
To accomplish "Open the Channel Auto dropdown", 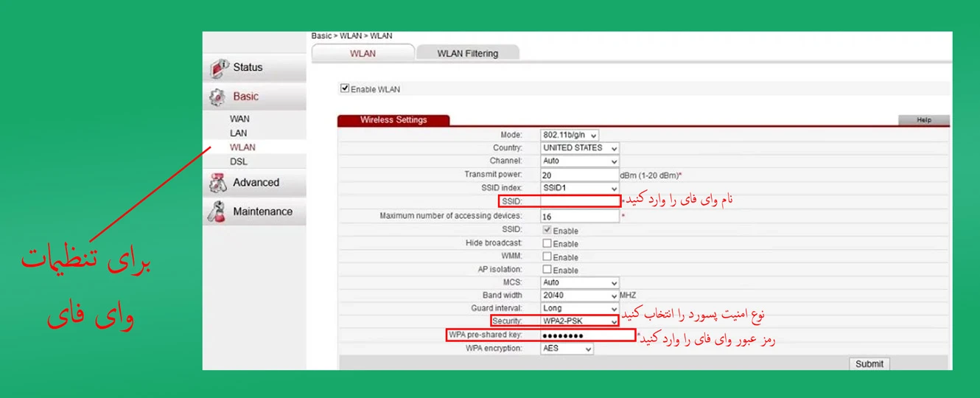I will [x=580, y=161].
